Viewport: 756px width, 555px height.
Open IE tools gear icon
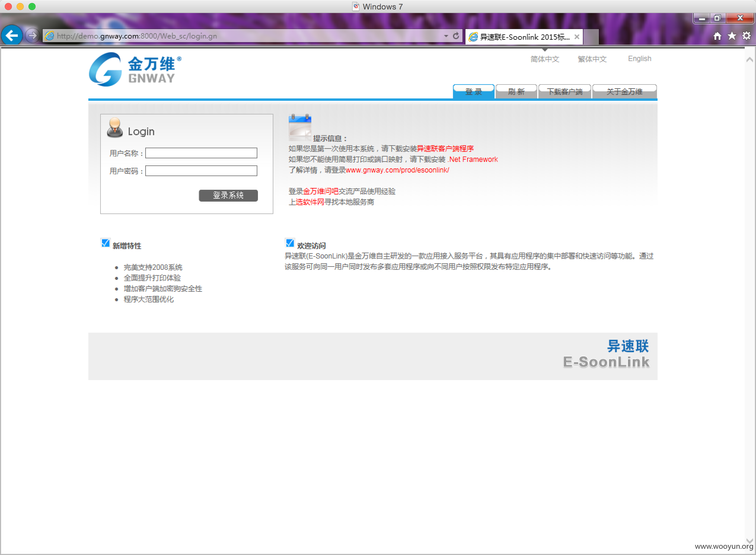pos(746,36)
